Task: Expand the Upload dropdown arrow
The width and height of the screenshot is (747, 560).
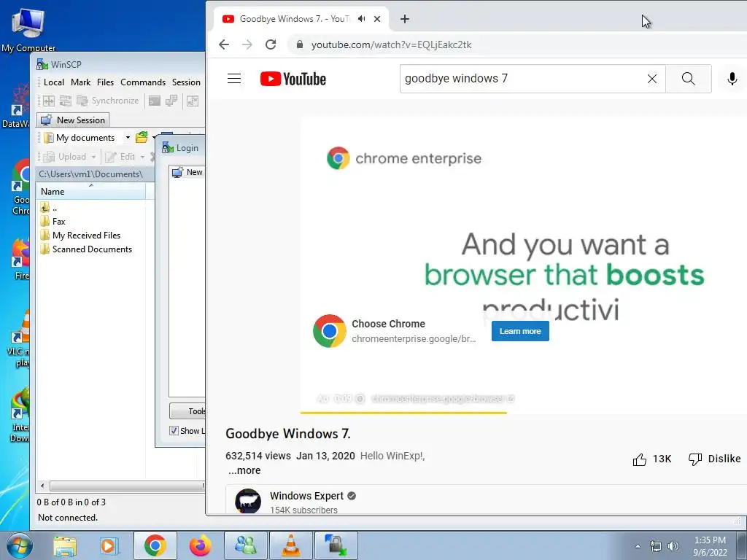Action: [x=93, y=157]
